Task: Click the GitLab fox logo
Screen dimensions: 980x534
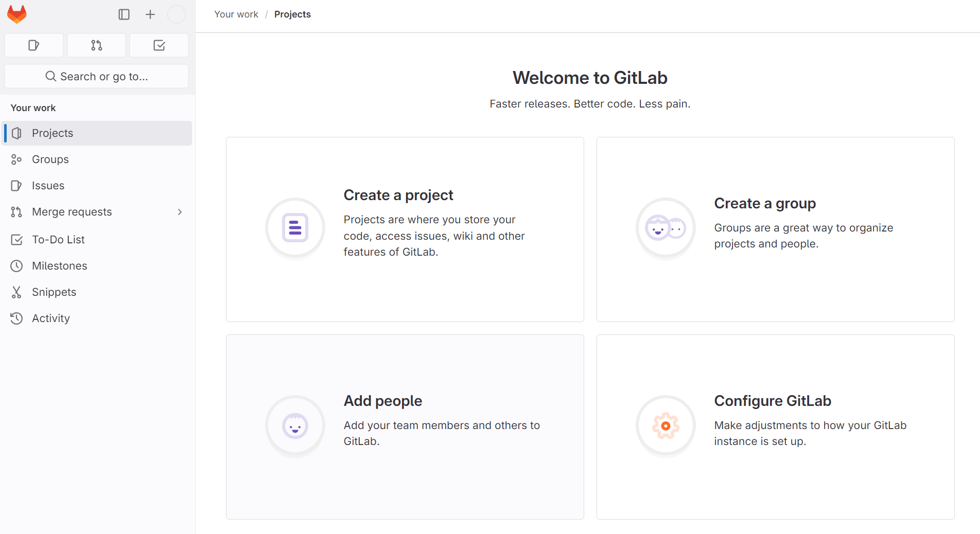Action: pyautogui.click(x=17, y=14)
